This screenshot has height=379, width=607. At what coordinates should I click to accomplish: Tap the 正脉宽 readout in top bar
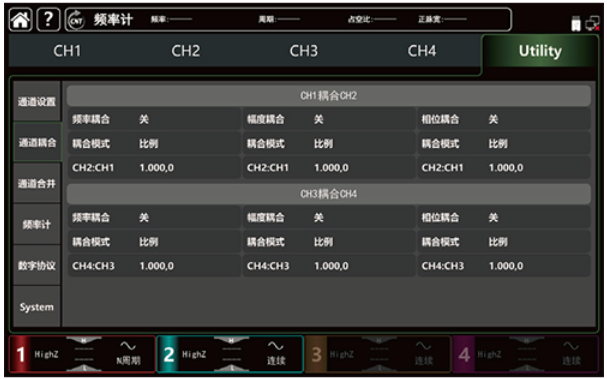442,19
